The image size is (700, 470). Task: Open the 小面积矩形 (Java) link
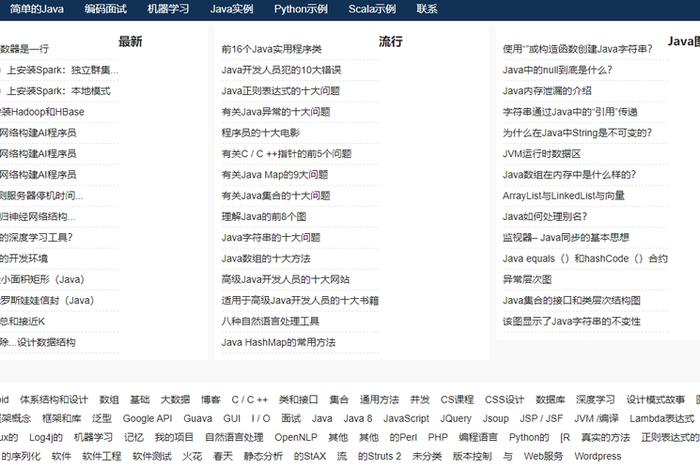(x=42, y=280)
